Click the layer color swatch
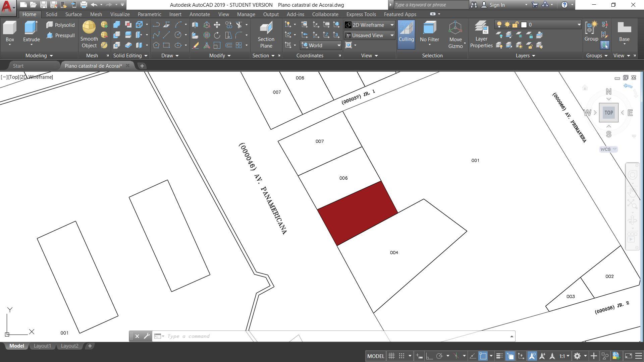Viewport: 644px width, 362px height. coord(524,25)
